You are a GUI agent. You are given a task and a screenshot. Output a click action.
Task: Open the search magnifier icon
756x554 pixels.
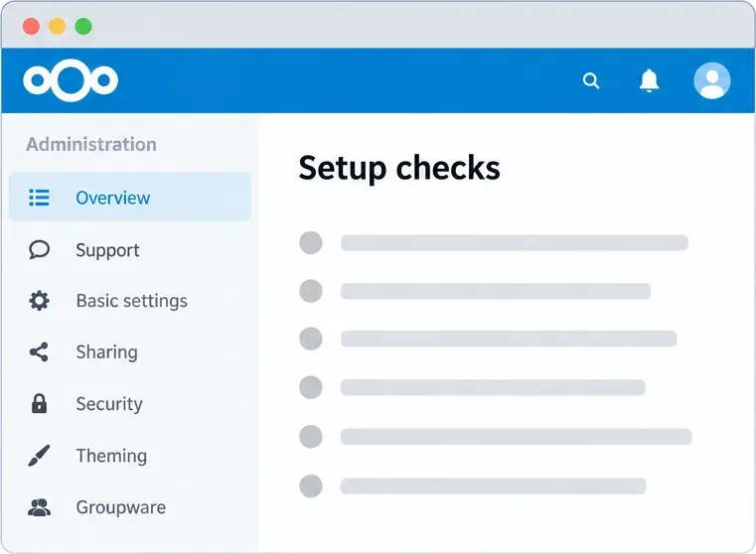click(591, 80)
